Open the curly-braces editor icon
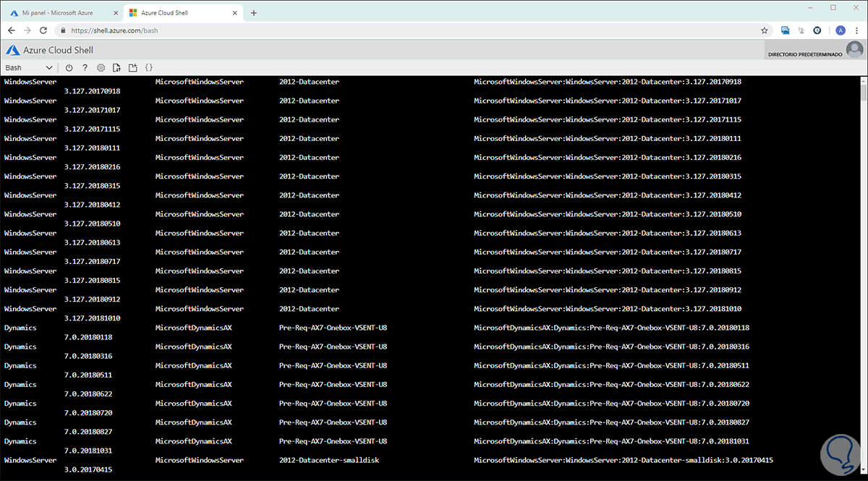This screenshot has width=868, height=481. pos(149,68)
